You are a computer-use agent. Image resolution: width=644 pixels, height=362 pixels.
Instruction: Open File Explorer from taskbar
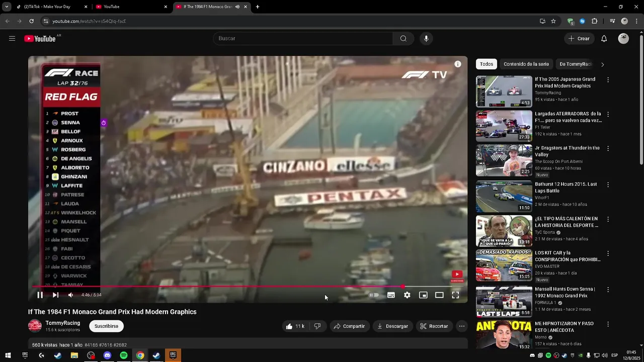pos(74,355)
